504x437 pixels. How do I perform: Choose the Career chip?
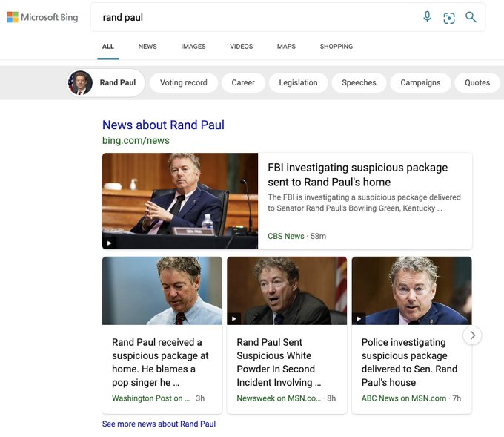tap(243, 82)
